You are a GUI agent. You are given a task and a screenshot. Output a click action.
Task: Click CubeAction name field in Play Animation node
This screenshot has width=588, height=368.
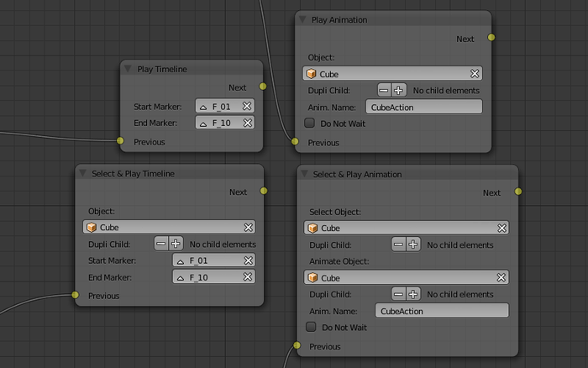coord(424,107)
